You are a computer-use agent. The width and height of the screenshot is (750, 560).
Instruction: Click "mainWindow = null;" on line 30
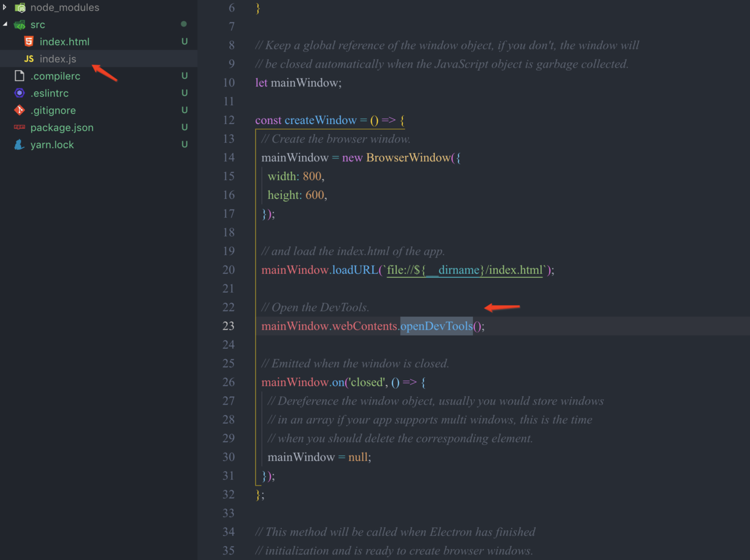click(x=319, y=457)
